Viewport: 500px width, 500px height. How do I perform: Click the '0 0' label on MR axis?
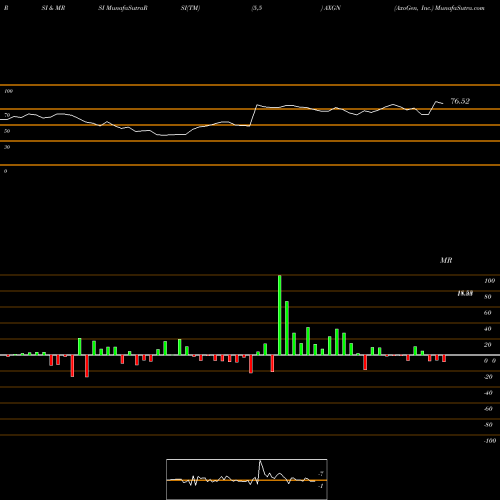point(490,361)
